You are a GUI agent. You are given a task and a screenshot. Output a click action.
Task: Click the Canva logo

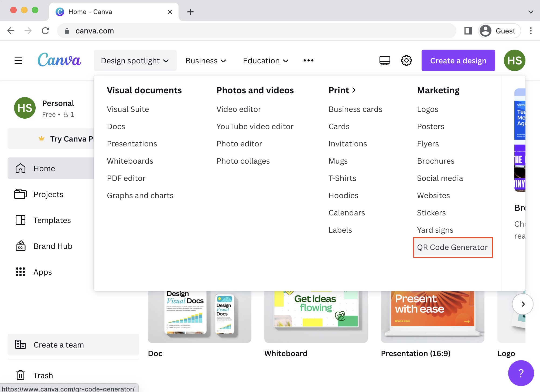click(x=59, y=60)
